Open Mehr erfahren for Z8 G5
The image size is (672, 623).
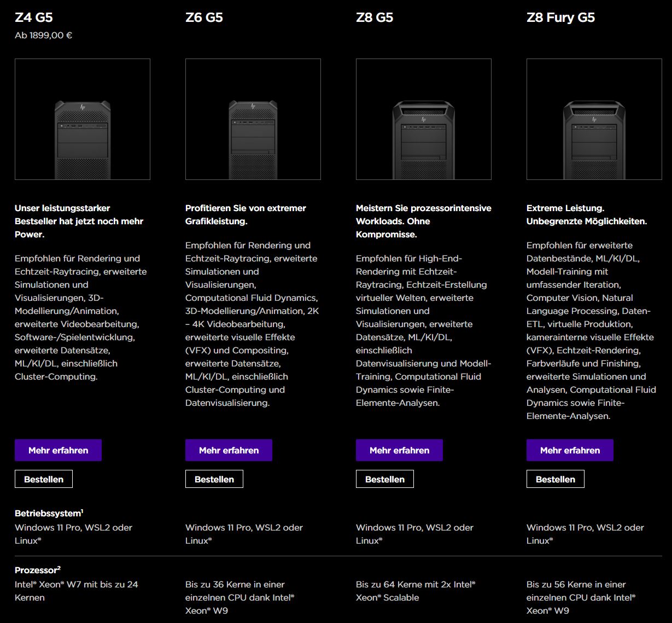399,450
